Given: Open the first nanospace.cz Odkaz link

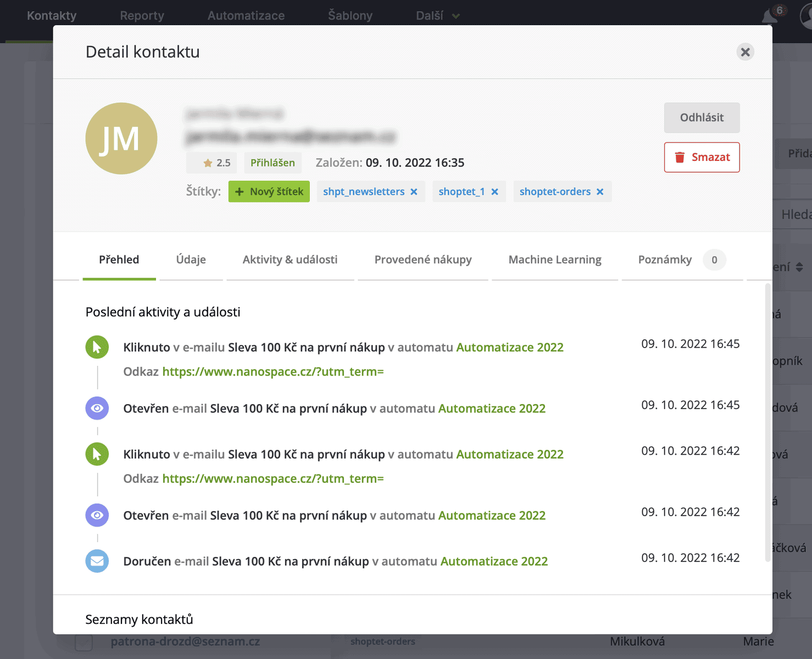Looking at the screenshot, I should (273, 372).
